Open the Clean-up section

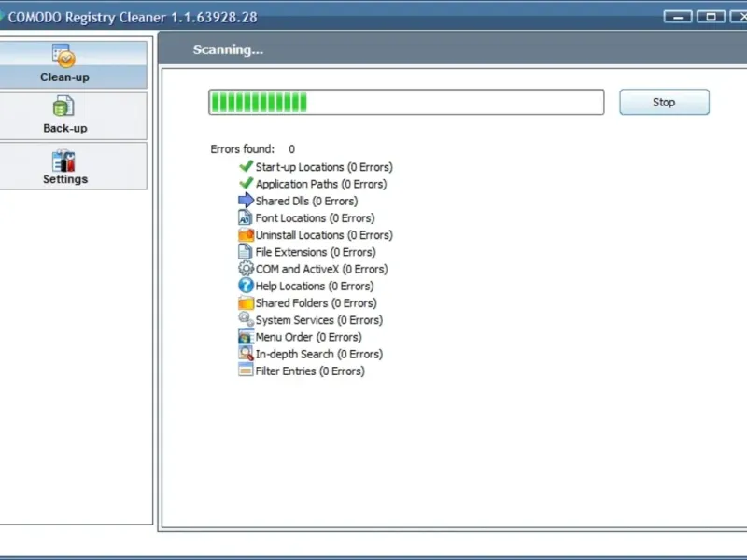point(73,64)
